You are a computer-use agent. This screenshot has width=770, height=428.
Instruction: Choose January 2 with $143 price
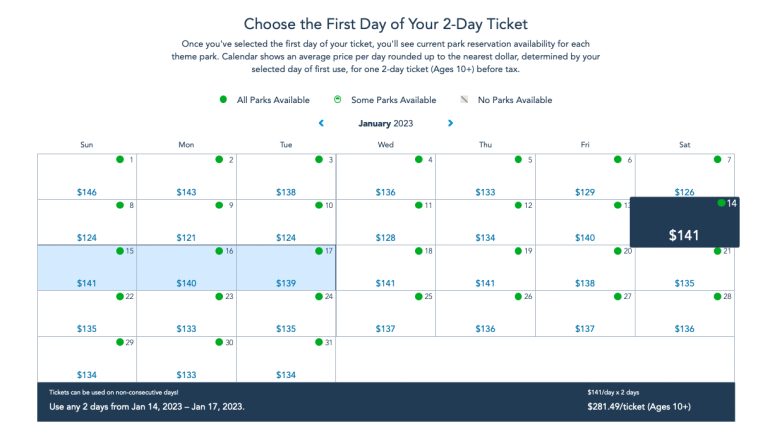pyautogui.click(x=186, y=177)
